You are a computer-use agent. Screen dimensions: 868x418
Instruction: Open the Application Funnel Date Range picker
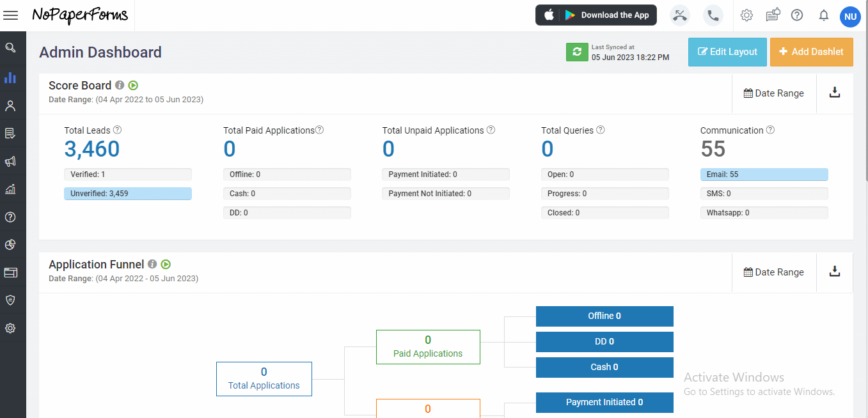(x=774, y=272)
